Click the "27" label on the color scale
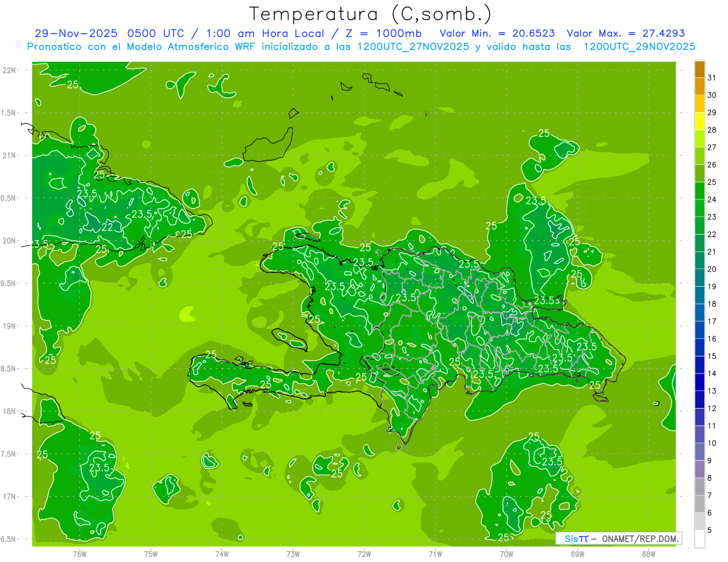This screenshot has height=562, width=728. tap(712, 147)
